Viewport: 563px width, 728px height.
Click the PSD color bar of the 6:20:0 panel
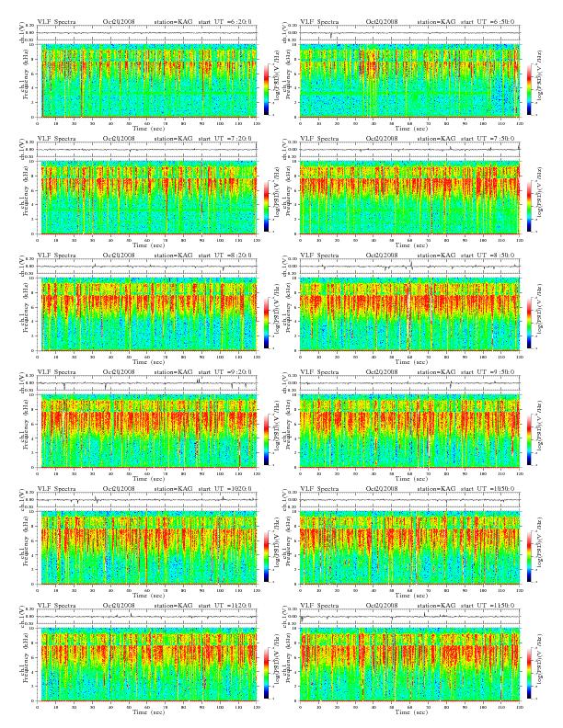tap(266, 89)
